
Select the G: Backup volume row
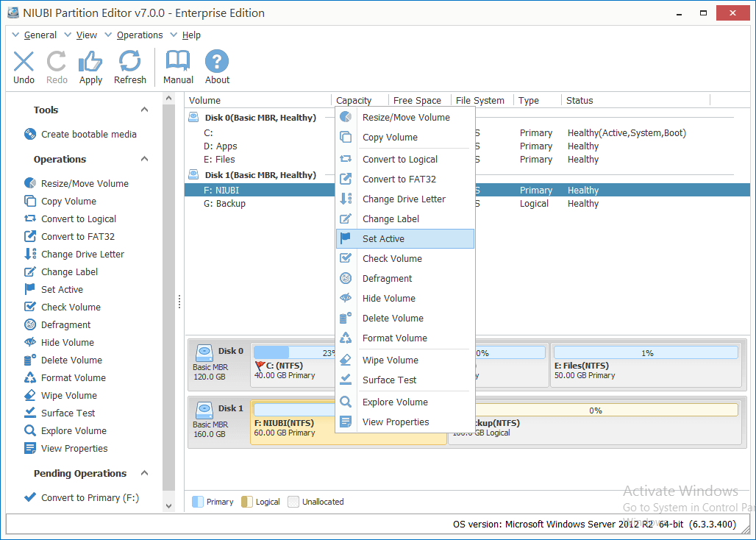224,204
